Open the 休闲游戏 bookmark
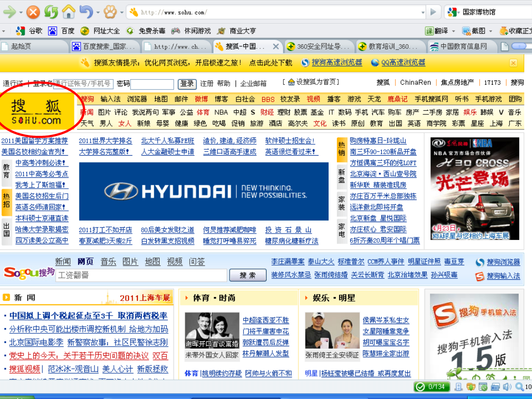This screenshot has height=399, width=532. 191,31
